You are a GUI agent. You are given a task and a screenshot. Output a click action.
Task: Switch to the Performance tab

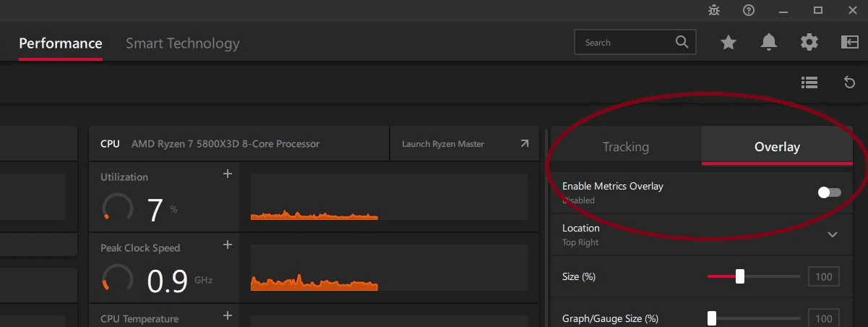coord(61,43)
